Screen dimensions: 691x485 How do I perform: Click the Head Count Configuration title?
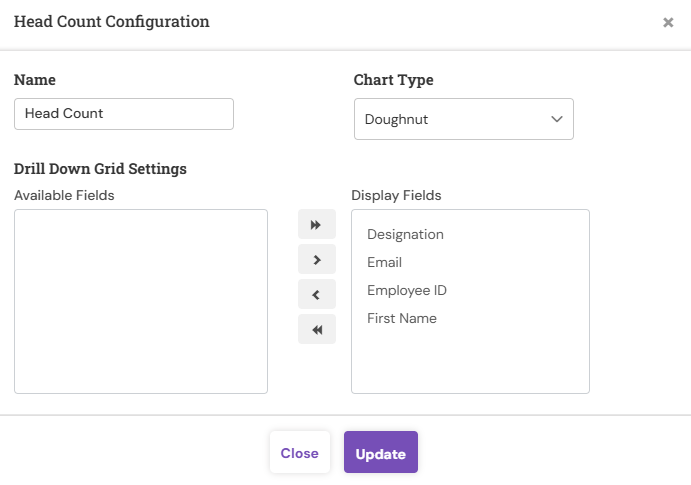[x=112, y=21]
